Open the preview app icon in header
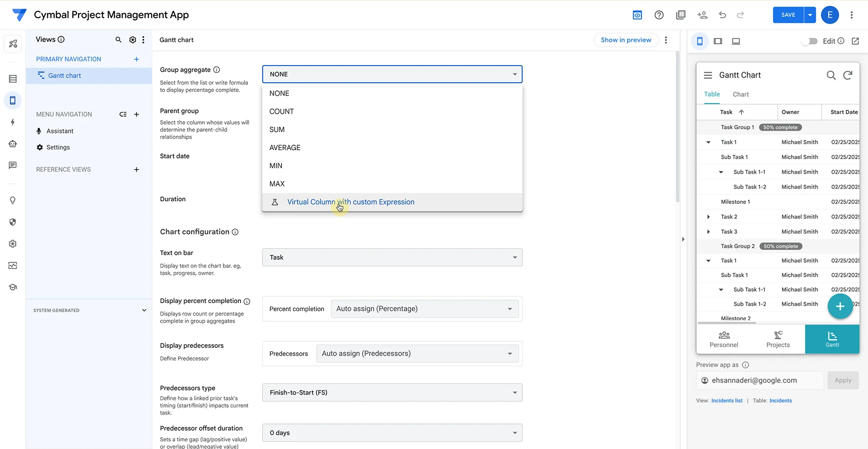This screenshot has height=449, width=868. point(637,15)
